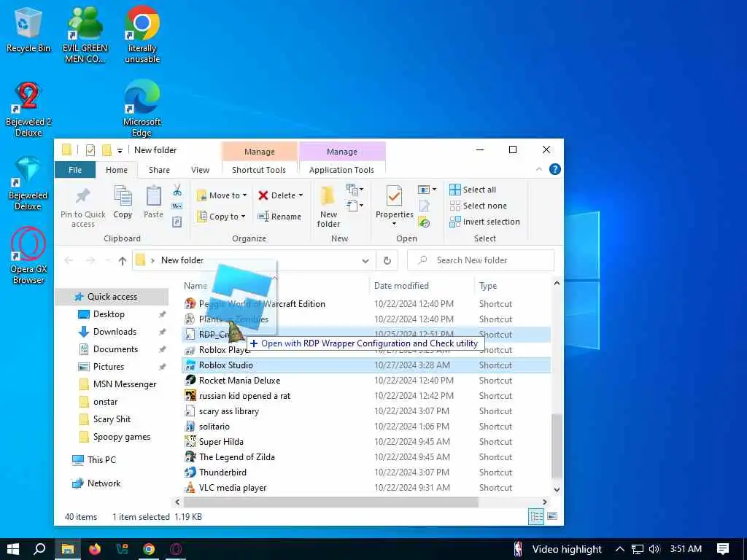
Task: Select Downloads in the navigation pane
Action: 115,332
